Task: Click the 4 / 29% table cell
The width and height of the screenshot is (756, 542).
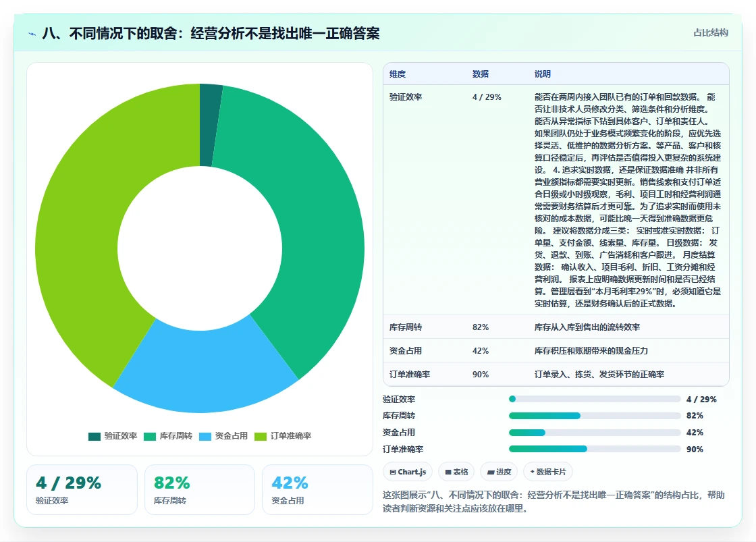Action: point(487,97)
